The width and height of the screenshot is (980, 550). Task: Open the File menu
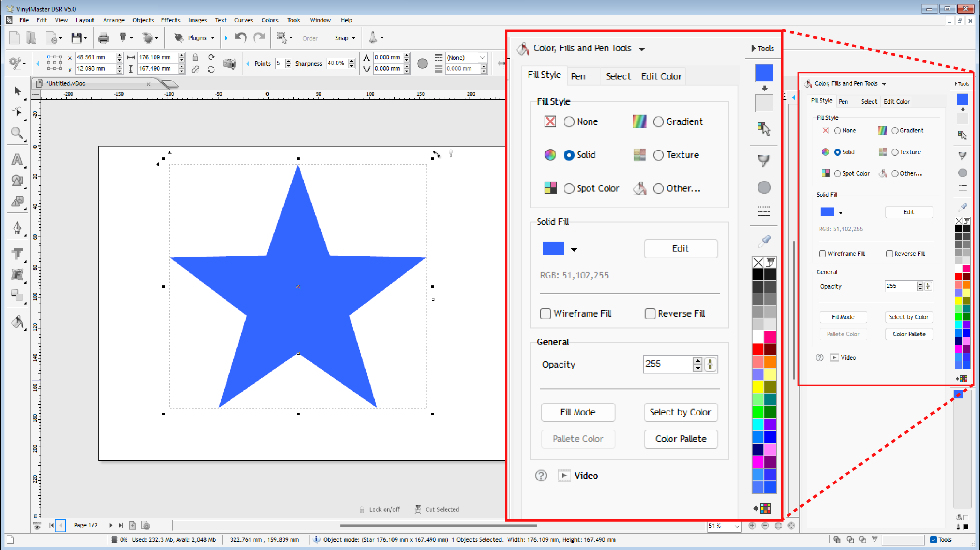24,20
